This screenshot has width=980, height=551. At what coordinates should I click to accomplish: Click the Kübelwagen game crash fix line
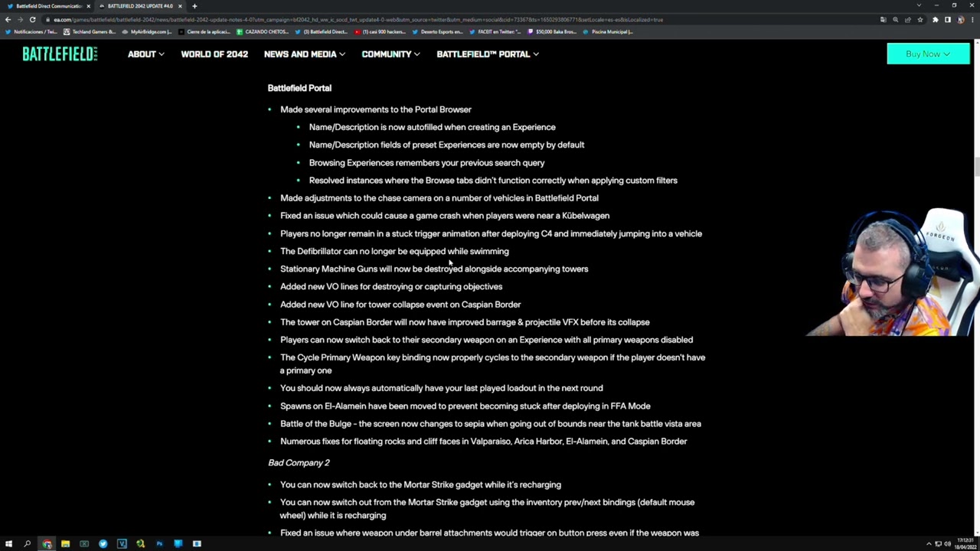(445, 216)
